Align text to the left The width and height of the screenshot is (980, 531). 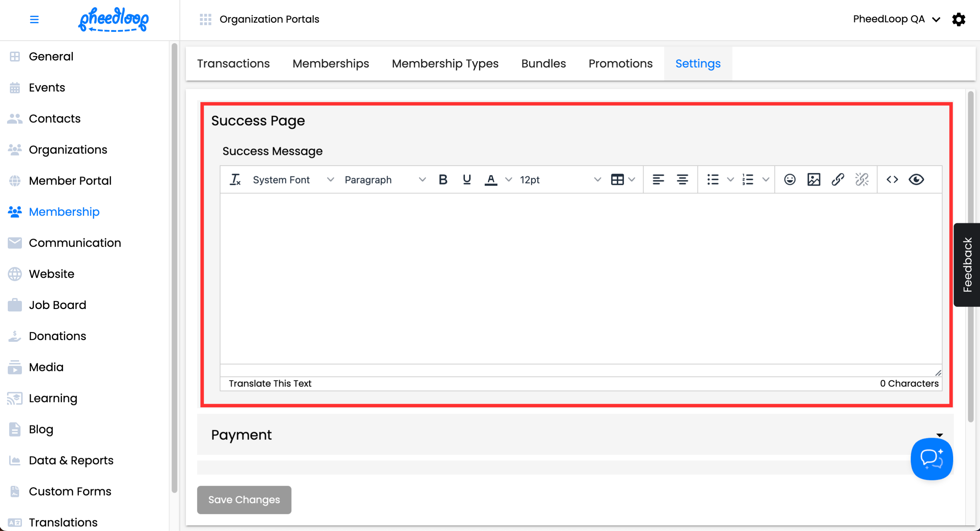(658, 180)
